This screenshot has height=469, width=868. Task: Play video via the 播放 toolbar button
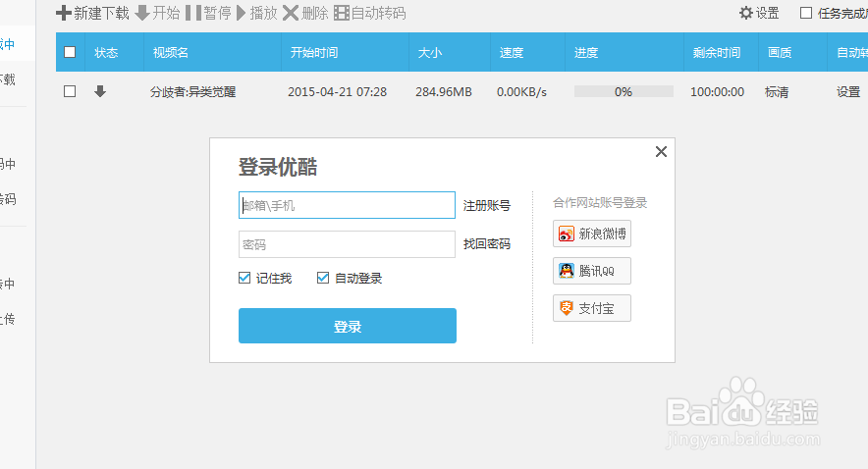pyautogui.click(x=257, y=13)
